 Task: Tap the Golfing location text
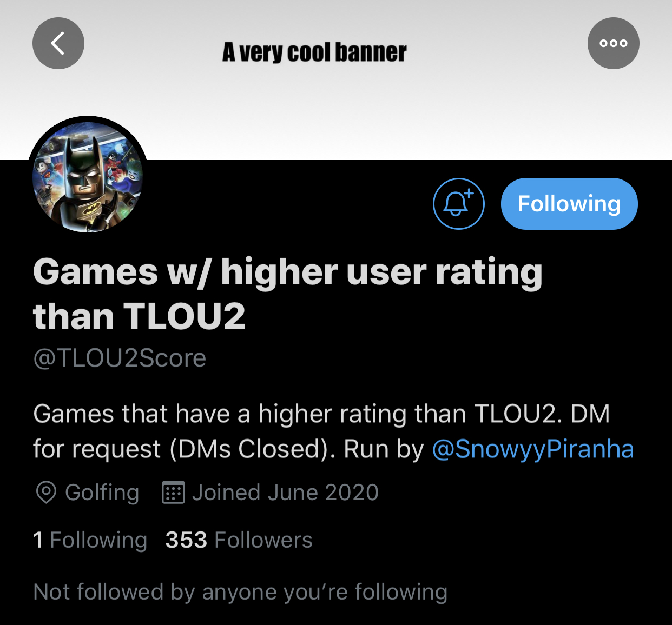point(102,493)
